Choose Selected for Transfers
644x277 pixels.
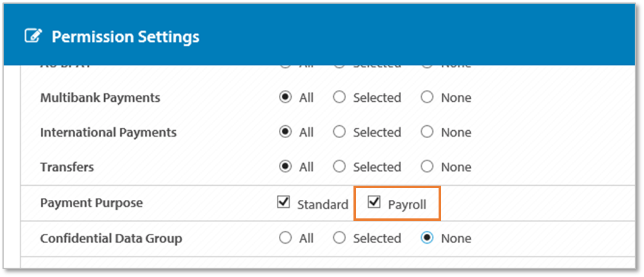pyautogui.click(x=339, y=167)
